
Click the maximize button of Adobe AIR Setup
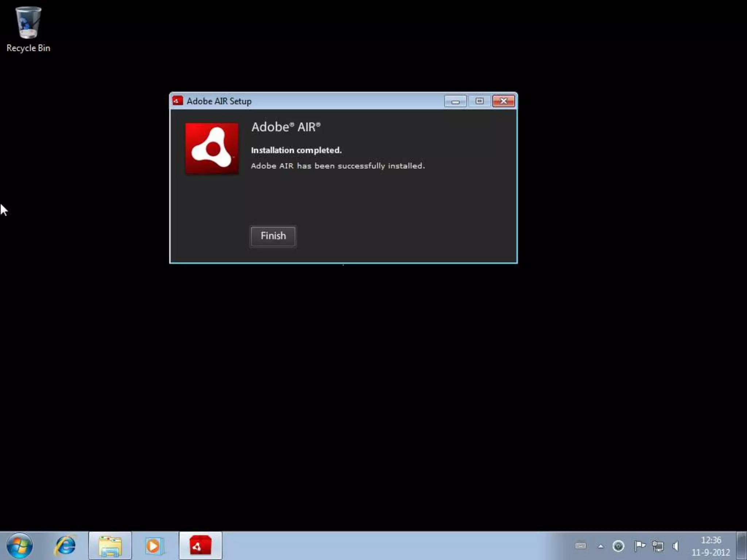(479, 101)
